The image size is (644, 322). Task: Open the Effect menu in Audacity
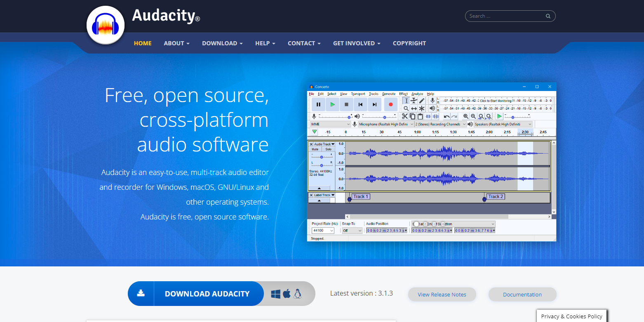click(403, 94)
